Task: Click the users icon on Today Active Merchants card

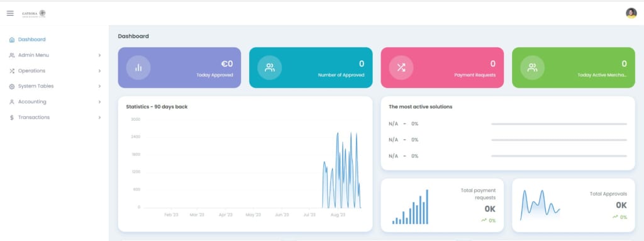Action: 532,67
